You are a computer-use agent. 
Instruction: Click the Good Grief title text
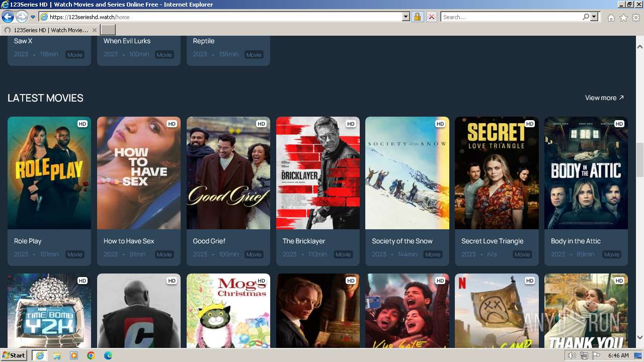[x=209, y=241]
